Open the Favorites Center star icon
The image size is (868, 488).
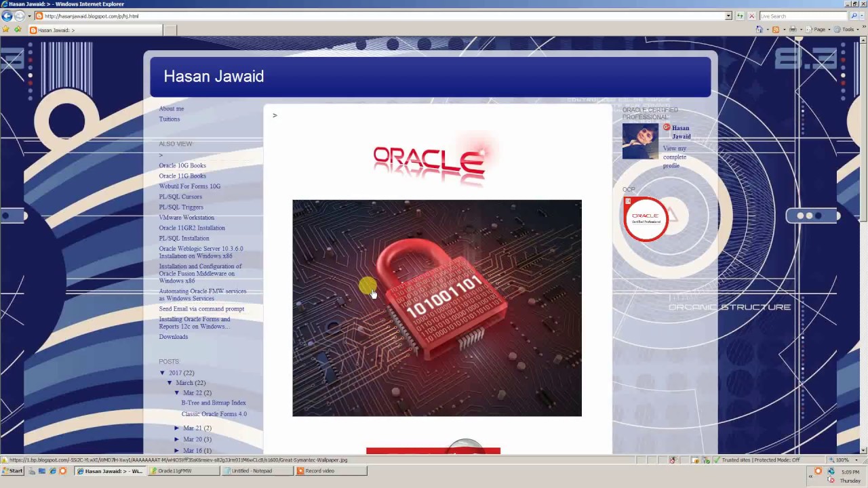point(6,29)
